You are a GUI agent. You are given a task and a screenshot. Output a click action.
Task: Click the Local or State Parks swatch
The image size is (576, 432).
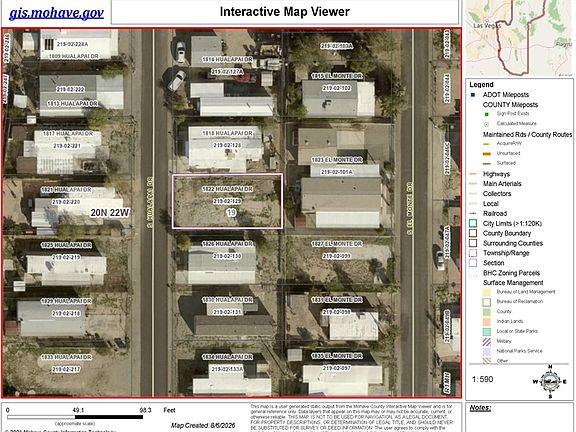coord(487,332)
